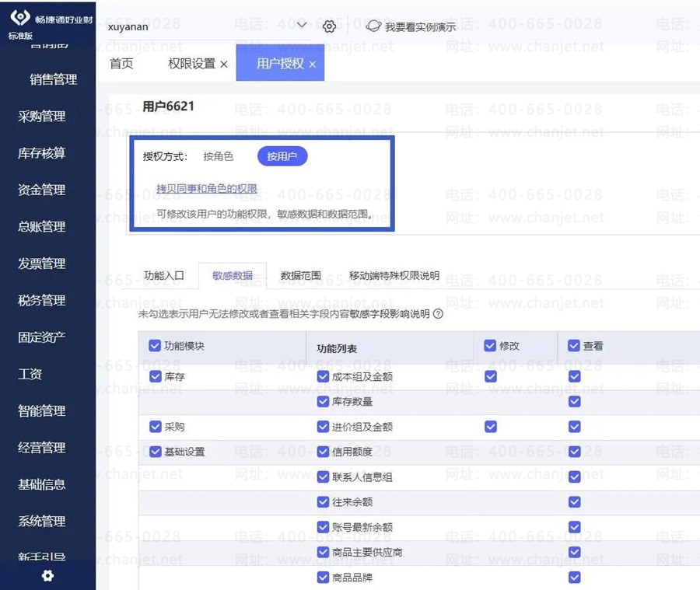
Task: Open the gear icon at sidebar bottom
Action: [x=47, y=575]
